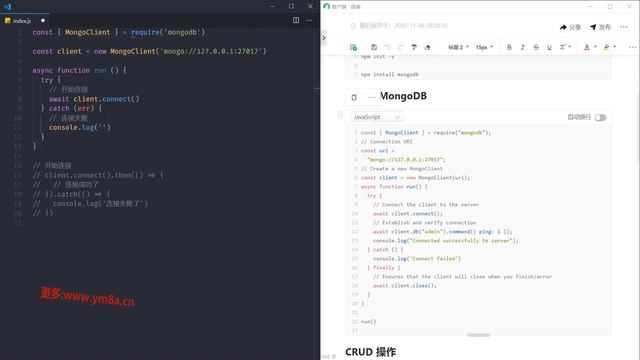Close the VS Code window

310,7
